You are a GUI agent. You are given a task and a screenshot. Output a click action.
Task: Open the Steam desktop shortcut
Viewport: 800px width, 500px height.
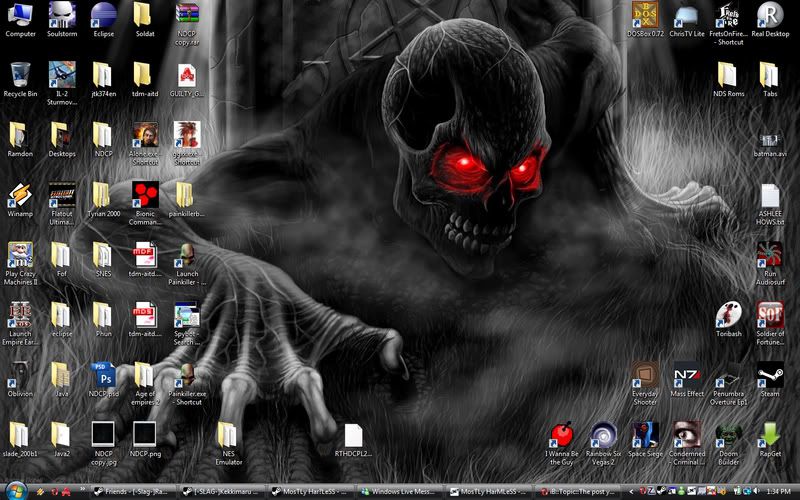pyautogui.click(x=770, y=380)
